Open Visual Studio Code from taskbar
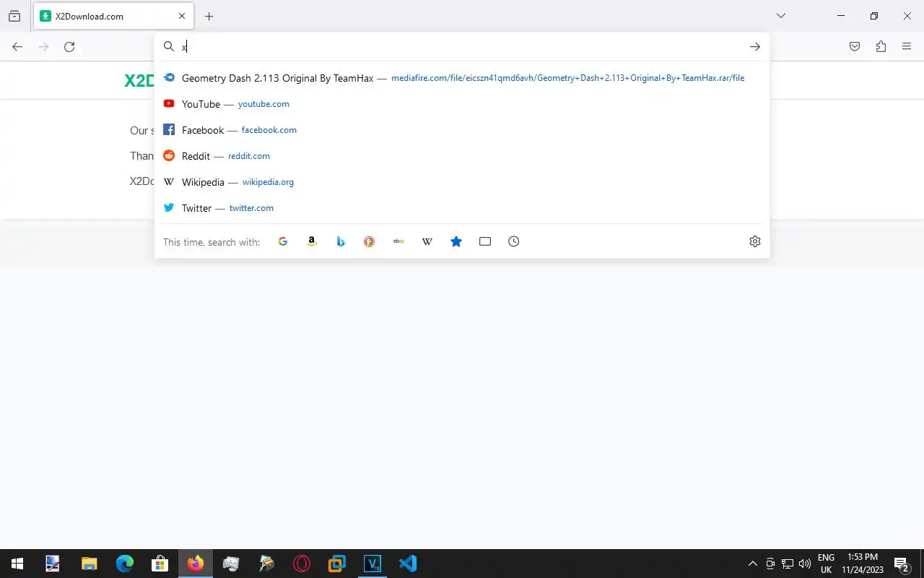This screenshot has height=578, width=924. pyautogui.click(x=408, y=564)
